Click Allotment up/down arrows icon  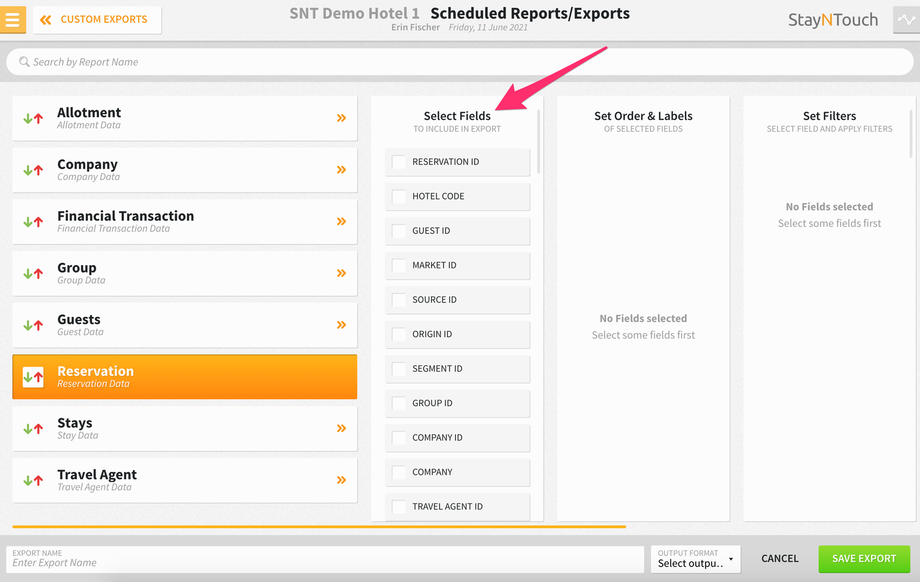[33, 119]
